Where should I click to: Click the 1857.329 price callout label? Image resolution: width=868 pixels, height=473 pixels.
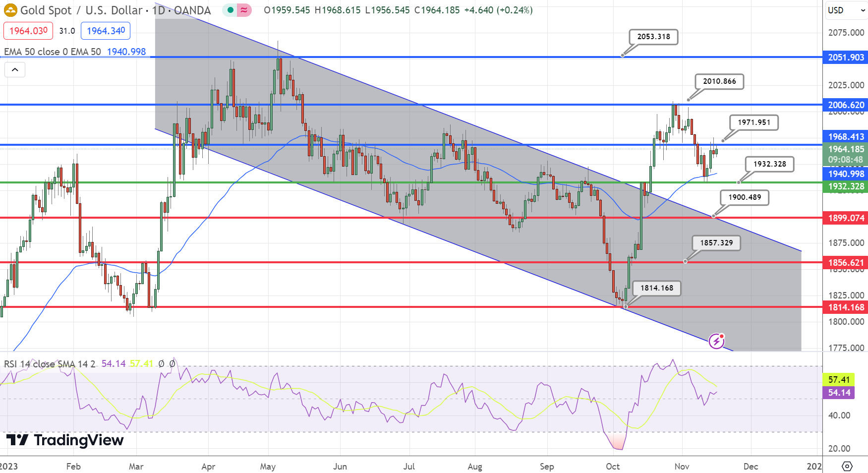point(716,243)
